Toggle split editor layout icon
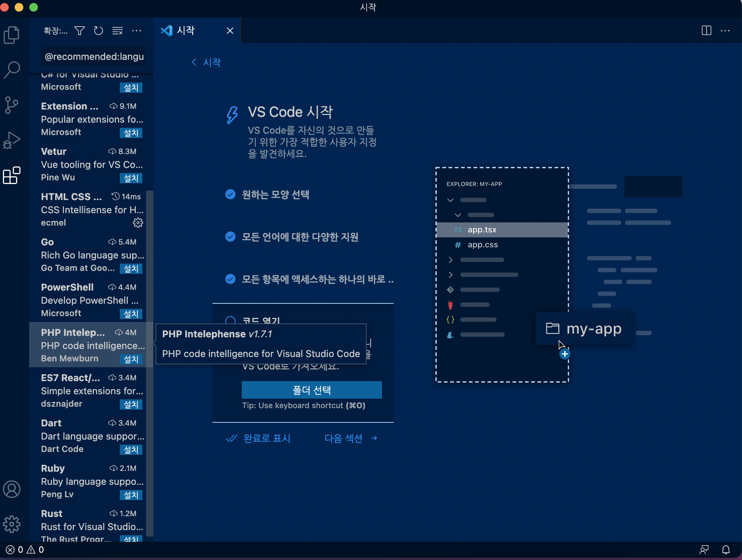The image size is (742, 560). pyautogui.click(x=706, y=31)
